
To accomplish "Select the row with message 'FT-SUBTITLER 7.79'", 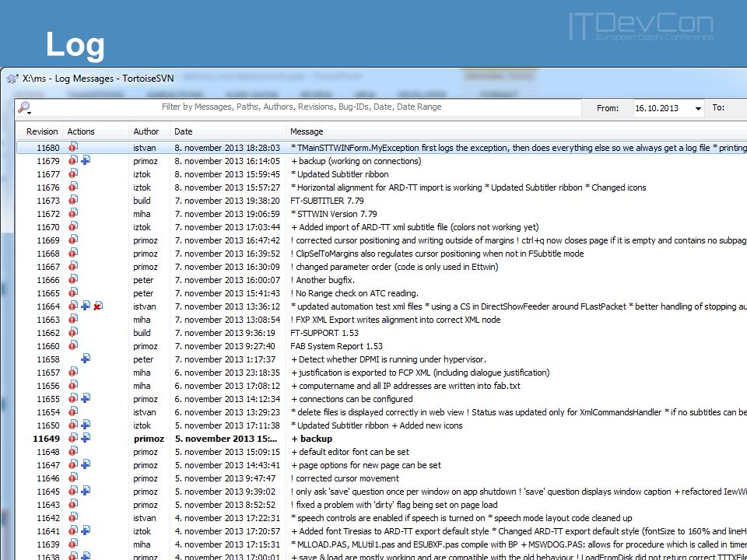I will point(381,201).
